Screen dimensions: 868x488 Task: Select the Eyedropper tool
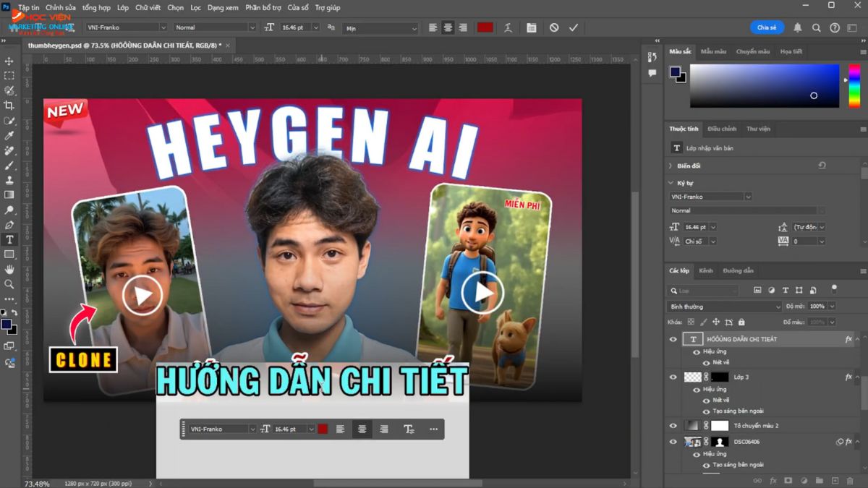tap(9, 135)
